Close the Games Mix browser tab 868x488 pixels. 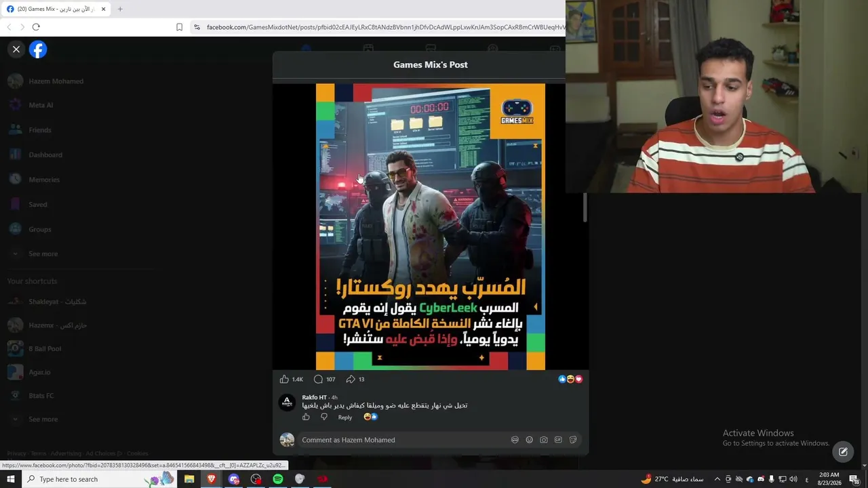click(103, 9)
